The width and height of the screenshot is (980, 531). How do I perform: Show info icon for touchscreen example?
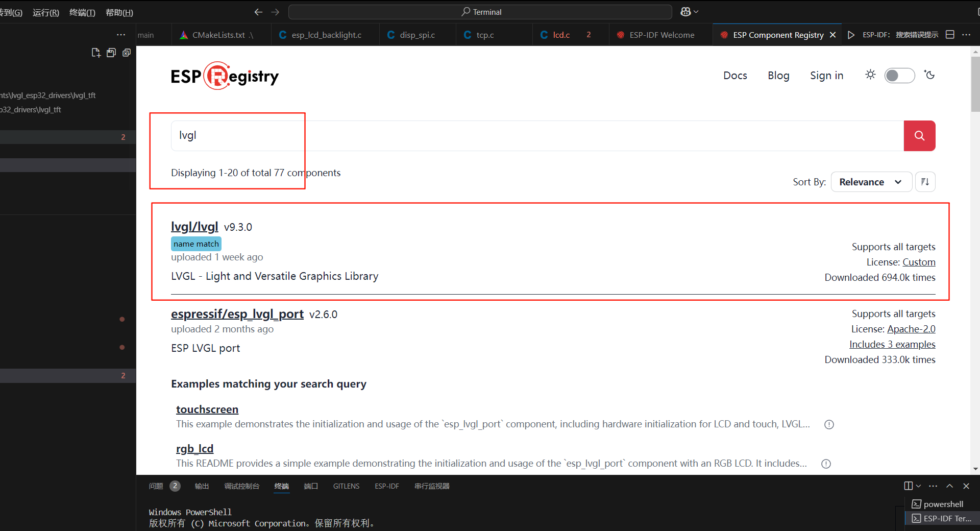click(829, 424)
